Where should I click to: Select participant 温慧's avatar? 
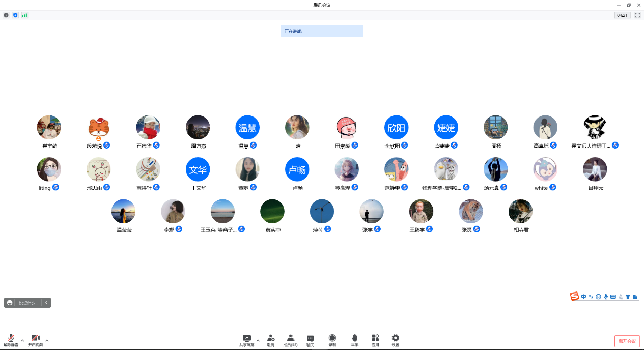[247, 128]
